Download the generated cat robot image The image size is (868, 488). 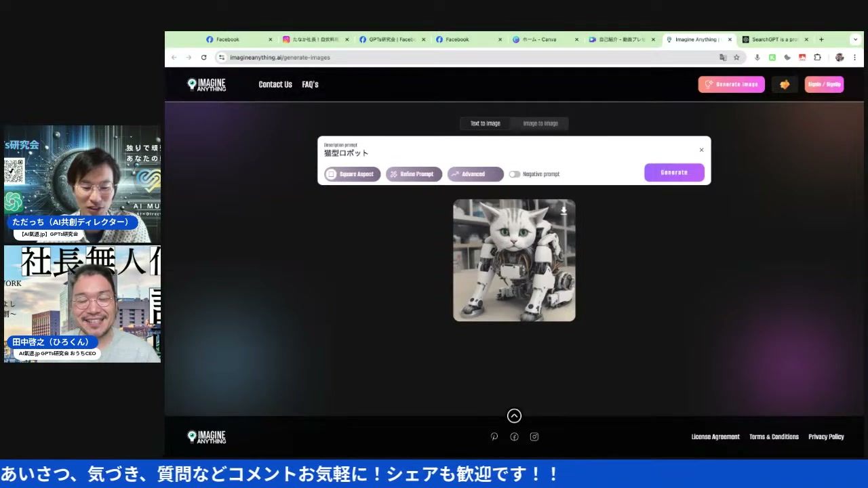(x=564, y=211)
